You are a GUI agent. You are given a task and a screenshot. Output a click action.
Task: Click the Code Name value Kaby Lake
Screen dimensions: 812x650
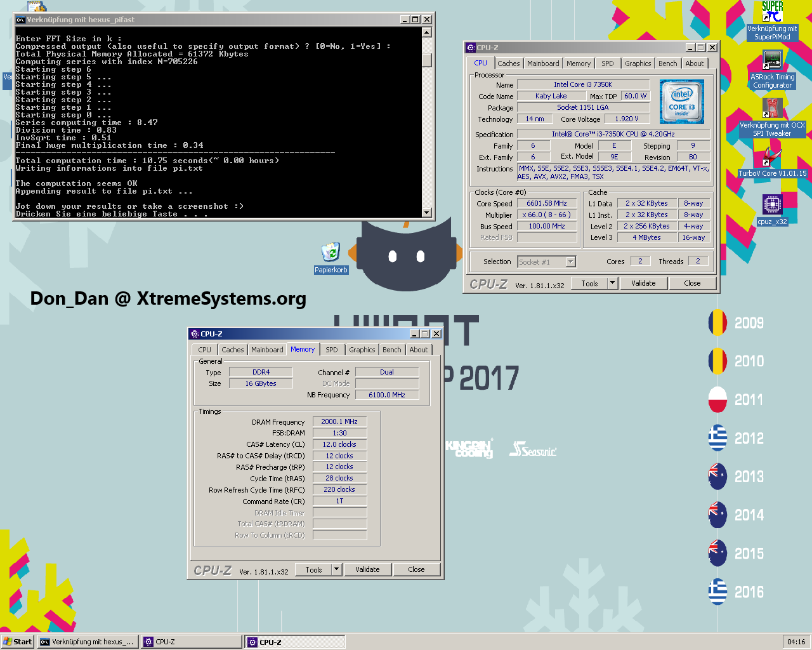click(551, 96)
